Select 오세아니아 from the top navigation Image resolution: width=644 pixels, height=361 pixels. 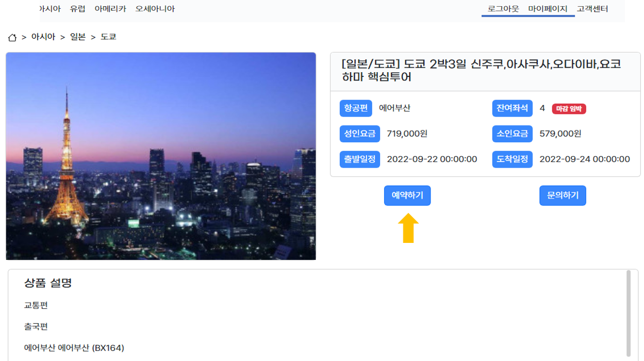[x=155, y=8]
